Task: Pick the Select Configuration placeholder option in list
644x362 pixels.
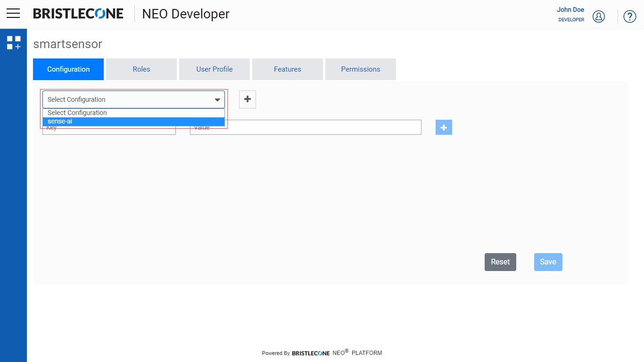Action: (x=133, y=113)
